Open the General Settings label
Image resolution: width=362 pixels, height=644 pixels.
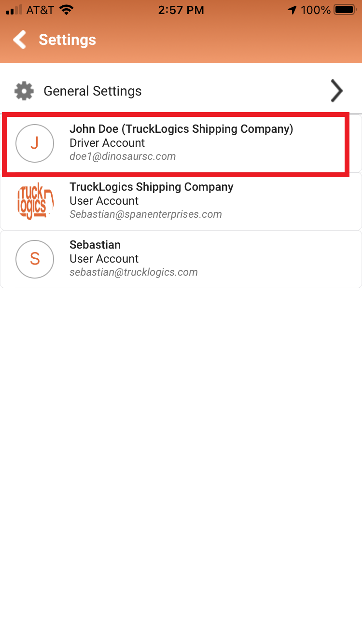93,91
